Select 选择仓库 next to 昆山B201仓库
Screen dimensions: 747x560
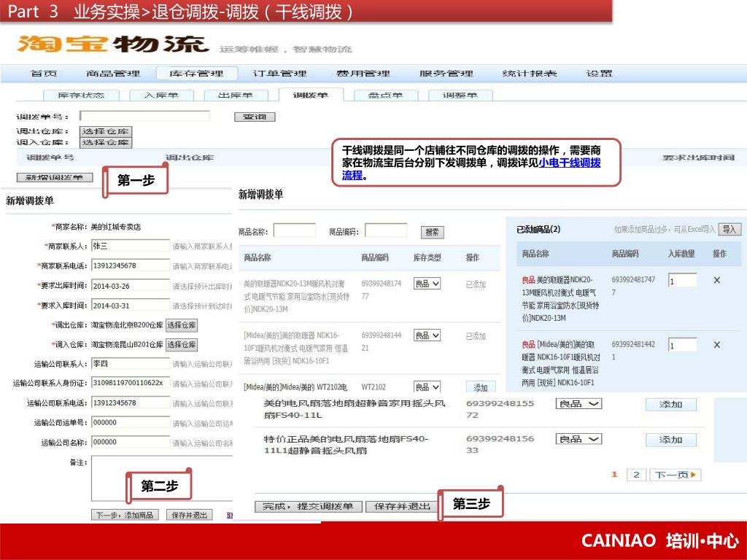(x=182, y=345)
